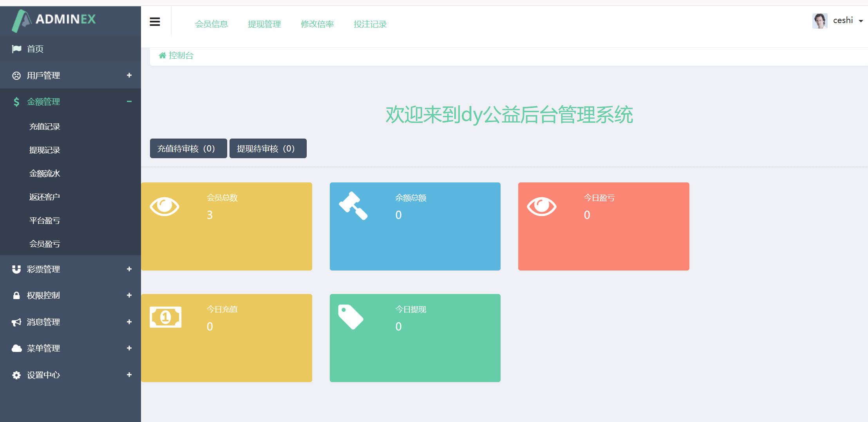Click the AdminEx logo
This screenshot has height=422, width=868.
[54, 20]
